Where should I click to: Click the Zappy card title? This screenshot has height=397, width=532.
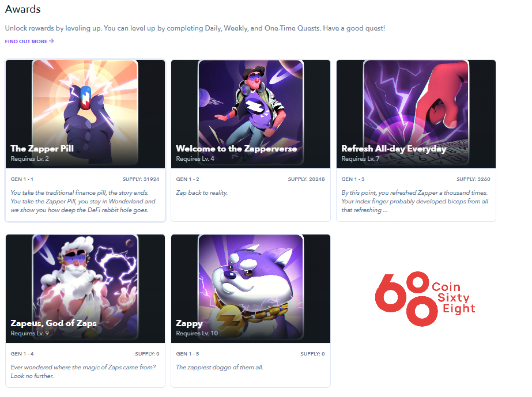pos(189,324)
